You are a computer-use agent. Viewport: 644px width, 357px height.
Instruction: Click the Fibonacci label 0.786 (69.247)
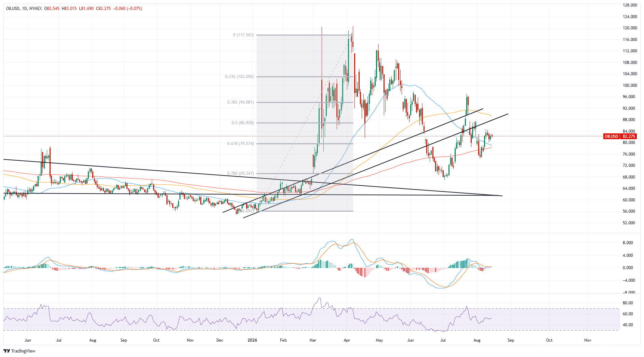(241, 173)
